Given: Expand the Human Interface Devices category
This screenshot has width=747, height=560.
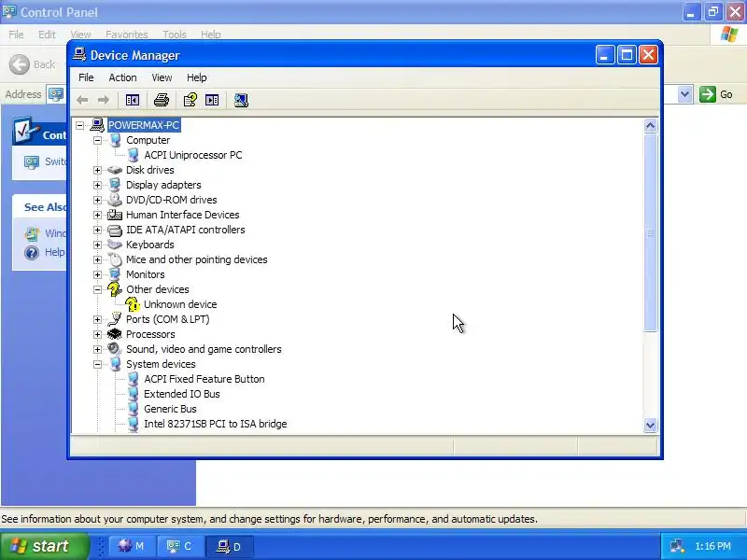Looking at the screenshot, I should coord(98,215).
